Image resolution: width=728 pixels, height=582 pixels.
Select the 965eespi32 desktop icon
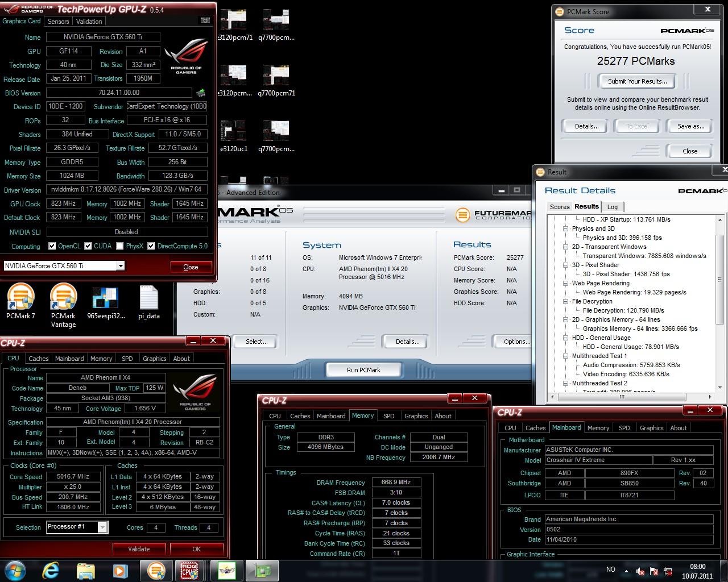click(106, 303)
